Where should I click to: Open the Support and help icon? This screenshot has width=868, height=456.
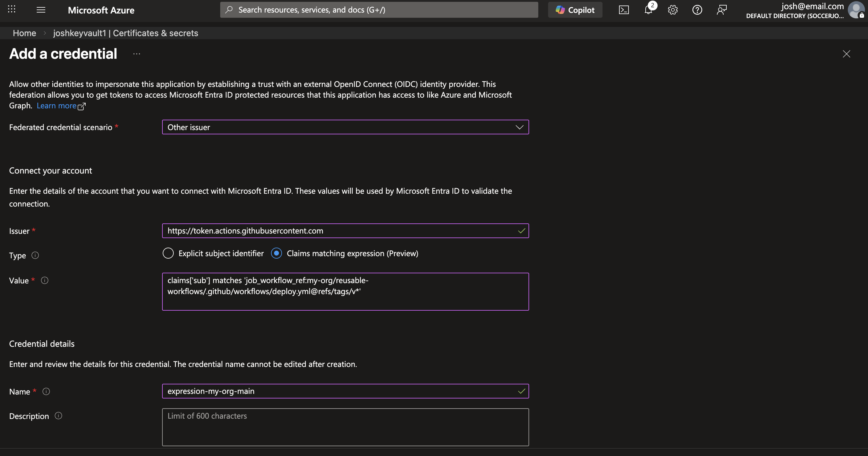[x=697, y=10]
